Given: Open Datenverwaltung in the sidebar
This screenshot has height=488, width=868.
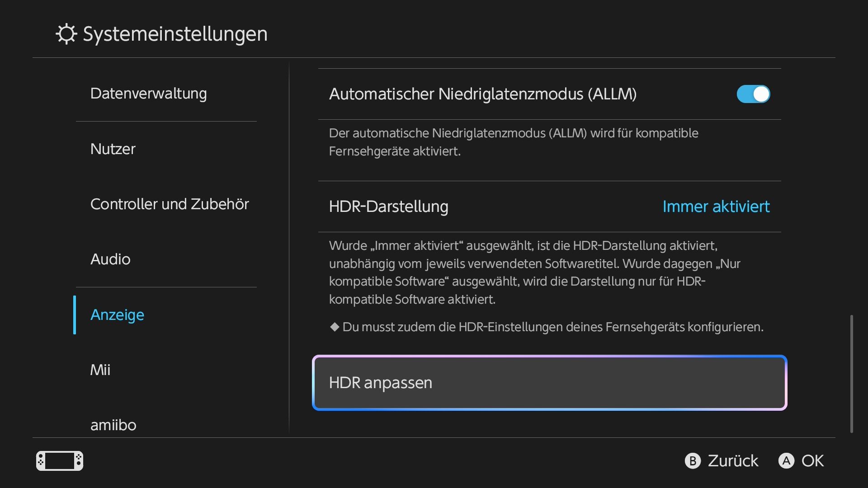Looking at the screenshot, I should tap(149, 94).
